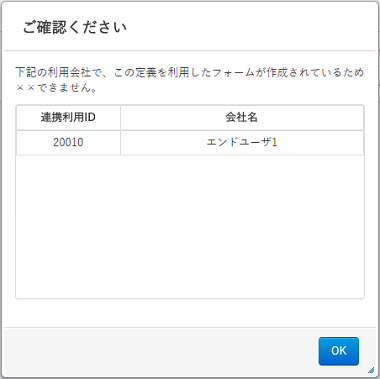Click the bottom border of the company list
The width and height of the screenshot is (380, 379).
(x=190, y=298)
